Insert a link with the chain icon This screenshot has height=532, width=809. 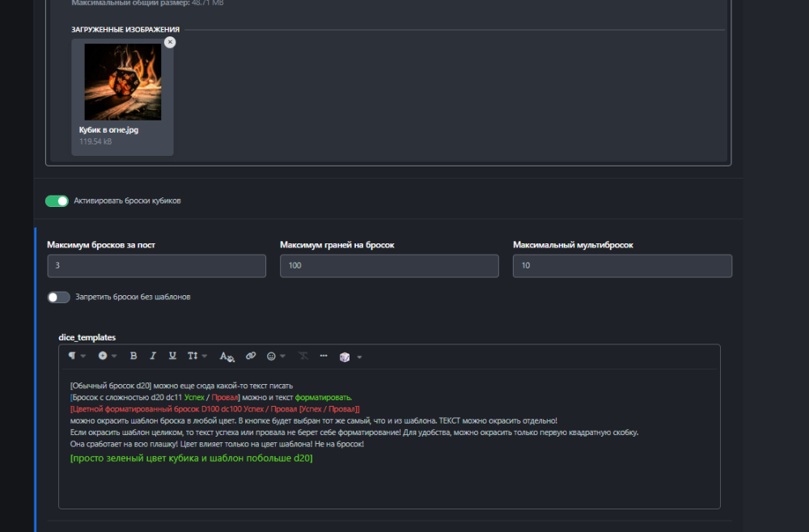tap(251, 356)
